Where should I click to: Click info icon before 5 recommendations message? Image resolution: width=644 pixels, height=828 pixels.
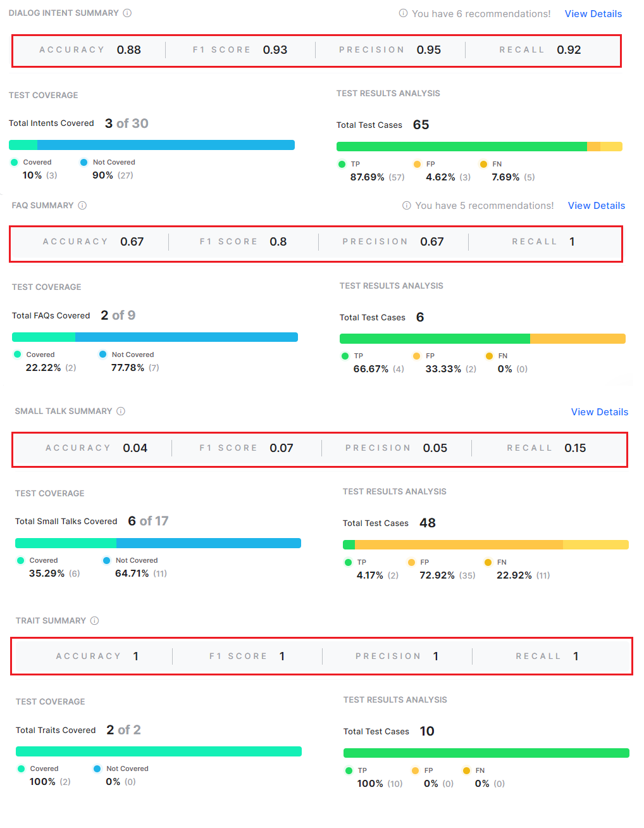407,206
